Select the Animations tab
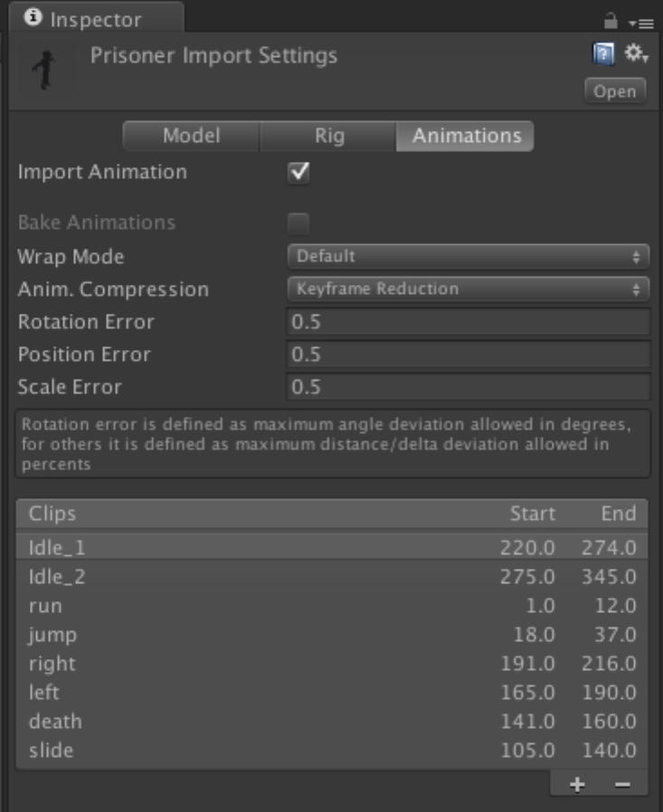 [466, 137]
